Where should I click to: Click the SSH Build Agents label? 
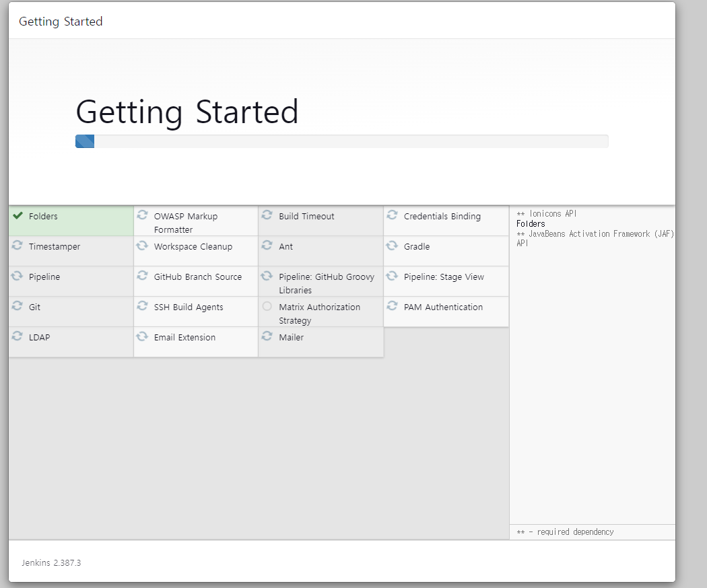(189, 307)
